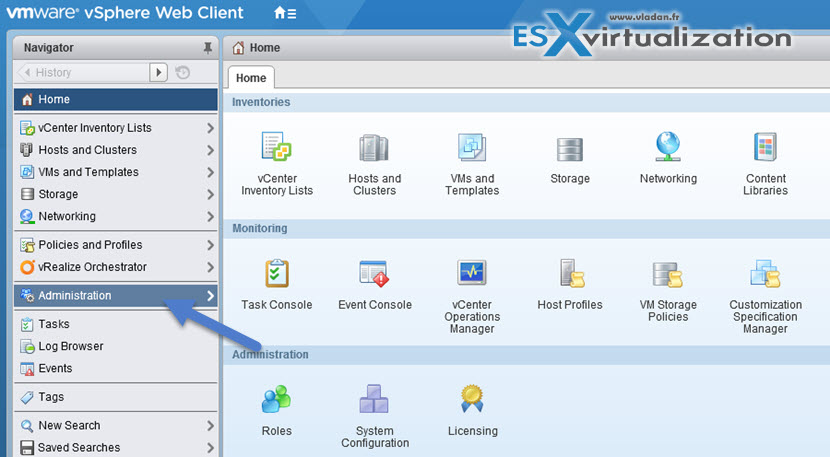Open vCenter Operations Manager icon

(472, 273)
